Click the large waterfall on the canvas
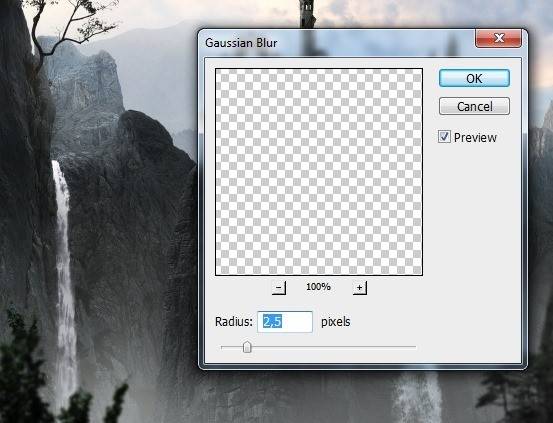Image resolution: width=553 pixels, height=423 pixels. tap(65, 275)
